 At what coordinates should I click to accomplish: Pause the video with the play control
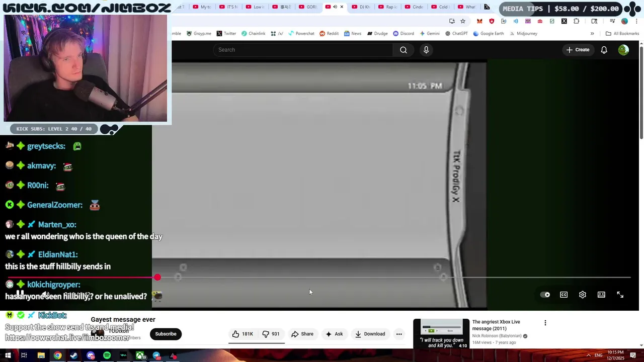(x=20, y=294)
